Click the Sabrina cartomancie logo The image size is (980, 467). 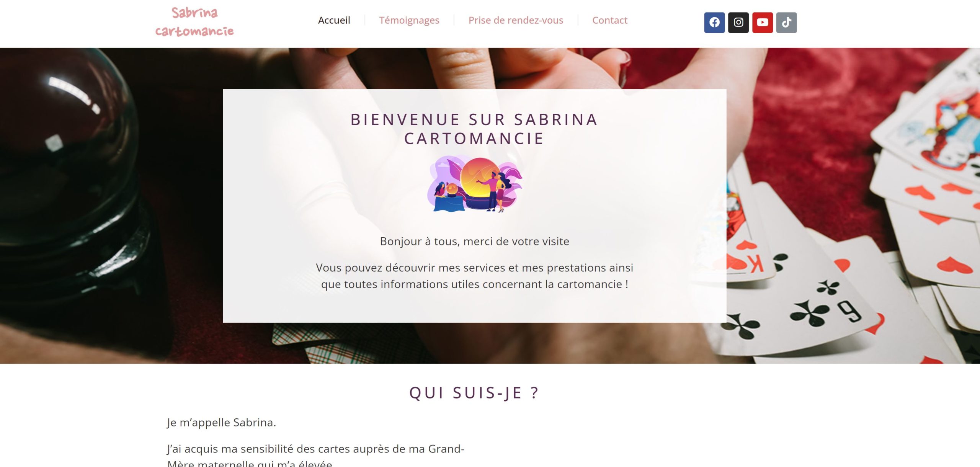[x=194, y=22]
